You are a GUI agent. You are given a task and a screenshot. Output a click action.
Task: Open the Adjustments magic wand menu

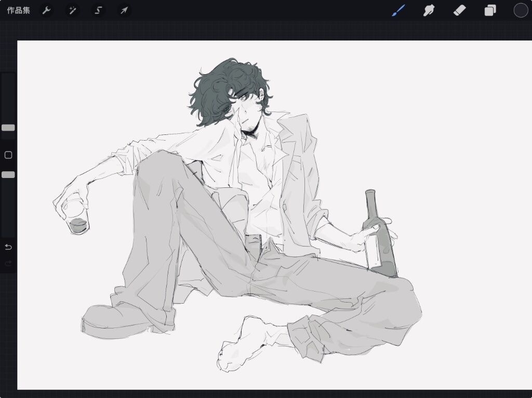coord(72,10)
